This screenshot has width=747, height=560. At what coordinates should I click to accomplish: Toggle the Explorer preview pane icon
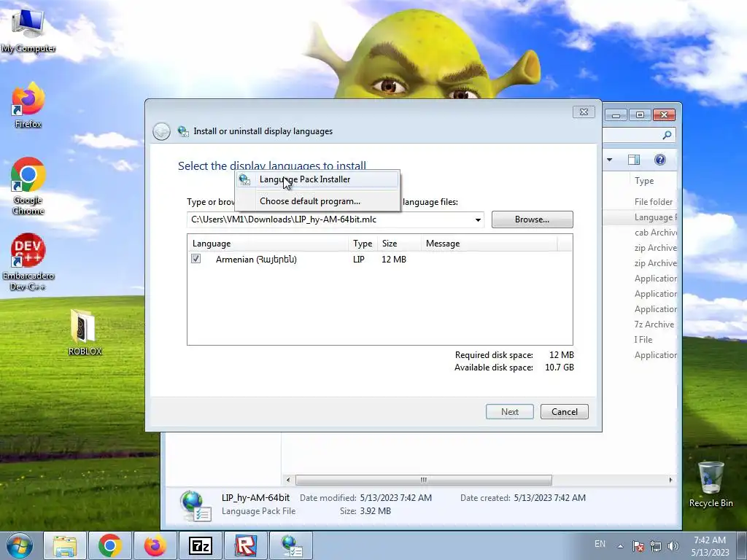634,160
